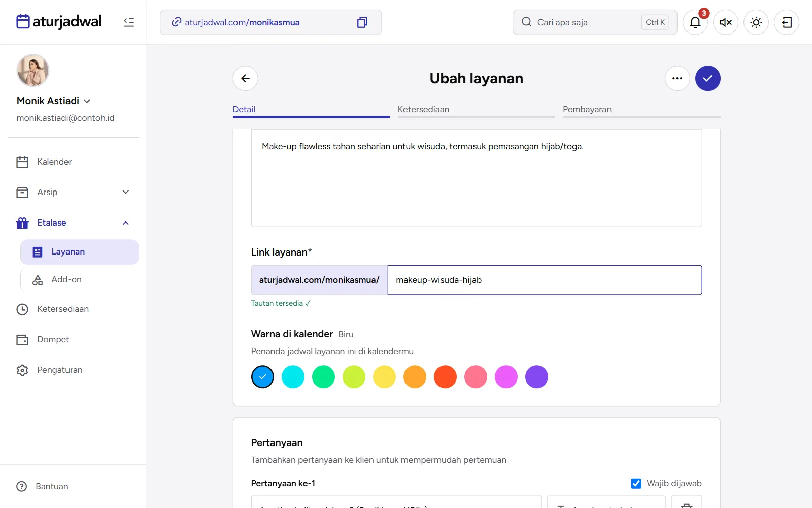This screenshot has width=812, height=508.
Task: Toggle the sound mute icon
Action: [x=726, y=22]
